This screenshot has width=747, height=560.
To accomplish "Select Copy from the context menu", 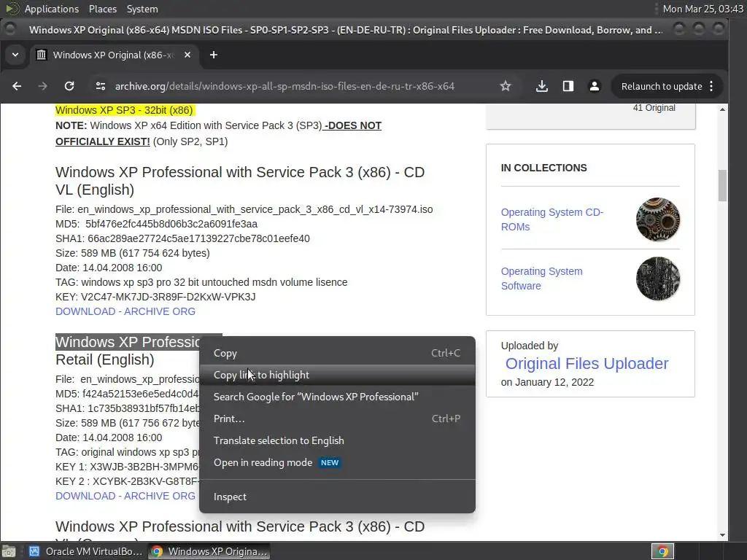I will [x=225, y=353].
